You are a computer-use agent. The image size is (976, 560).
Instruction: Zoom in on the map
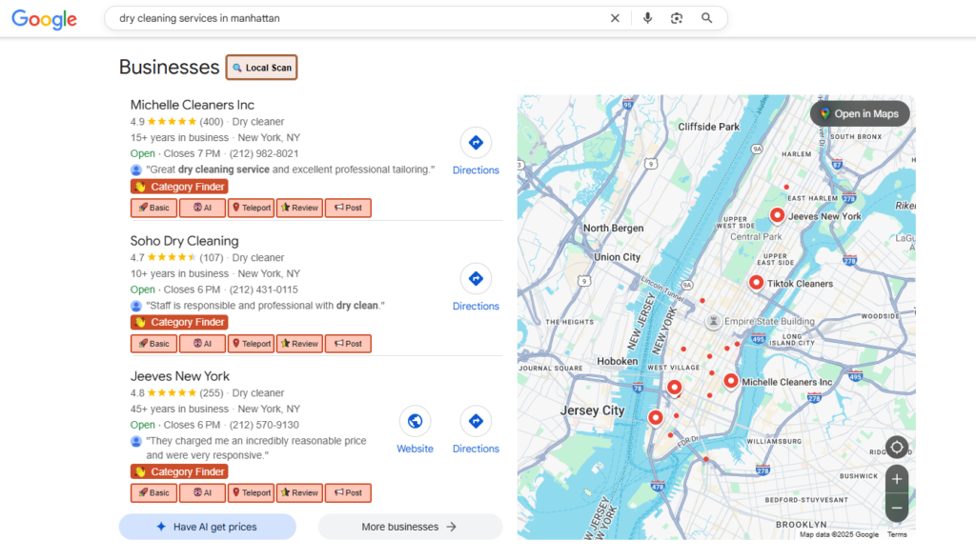896,479
